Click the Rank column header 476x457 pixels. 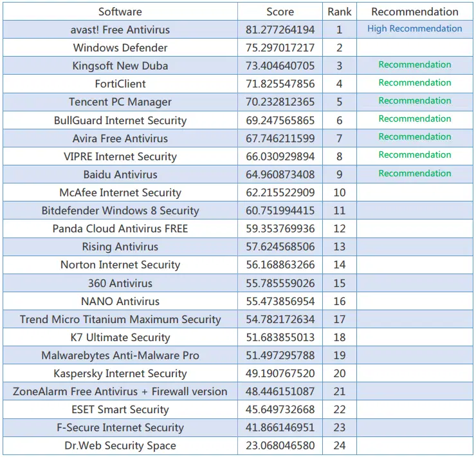(x=340, y=12)
